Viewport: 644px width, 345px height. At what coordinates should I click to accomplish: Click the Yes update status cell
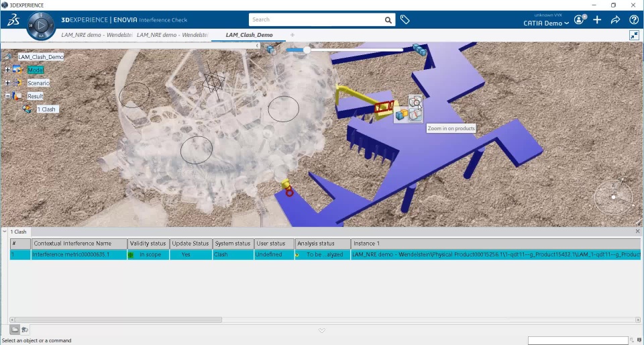191,254
